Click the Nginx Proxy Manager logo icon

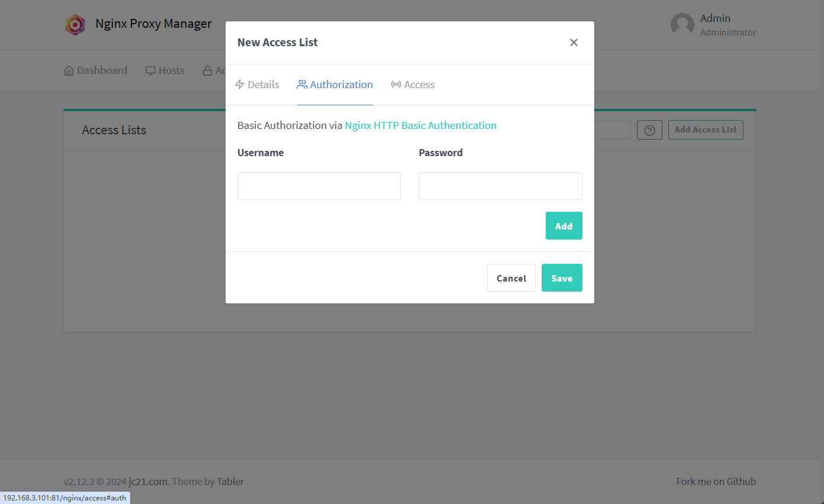pyautogui.click(x=75, y=25)
